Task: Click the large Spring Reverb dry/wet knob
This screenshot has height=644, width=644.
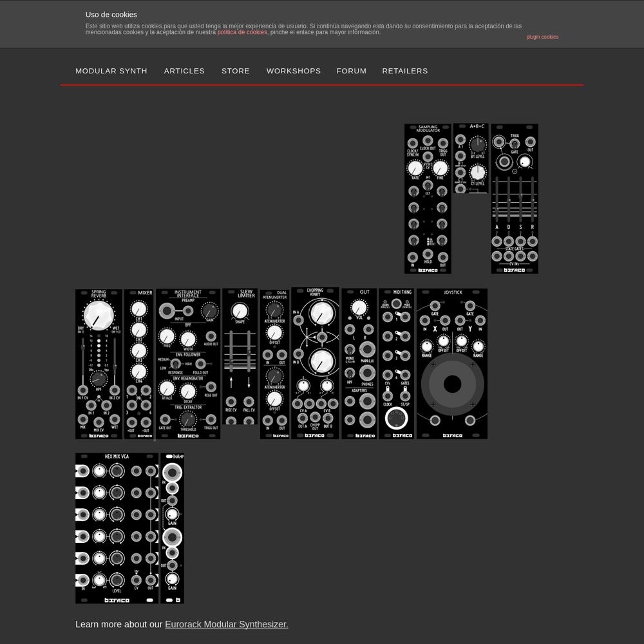Action: (x=99, y=316)
